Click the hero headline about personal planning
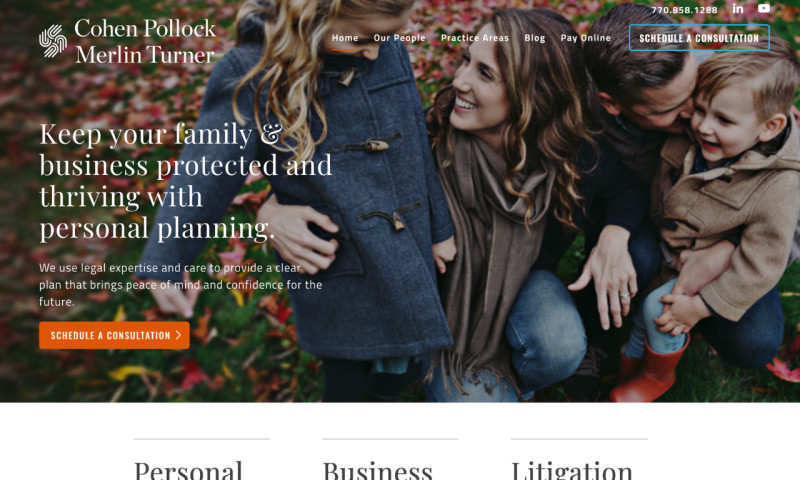This screenshot has width=800, height=480. click(186, 181)
